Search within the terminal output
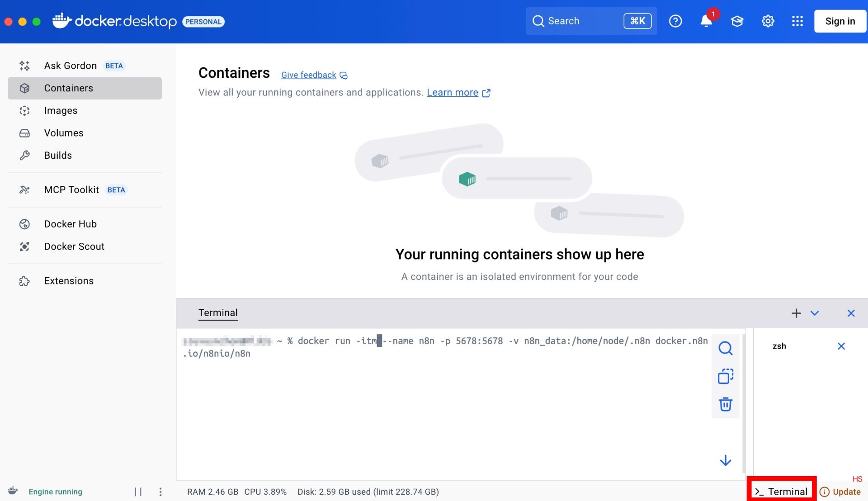Screen dimensions: 868x501 [x=726, y=348]
